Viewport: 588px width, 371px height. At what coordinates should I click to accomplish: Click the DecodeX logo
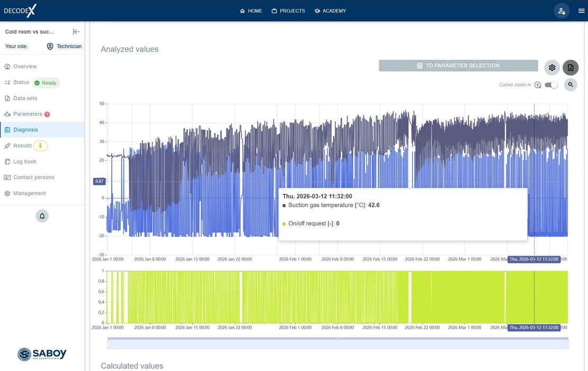tap(20, 11)
